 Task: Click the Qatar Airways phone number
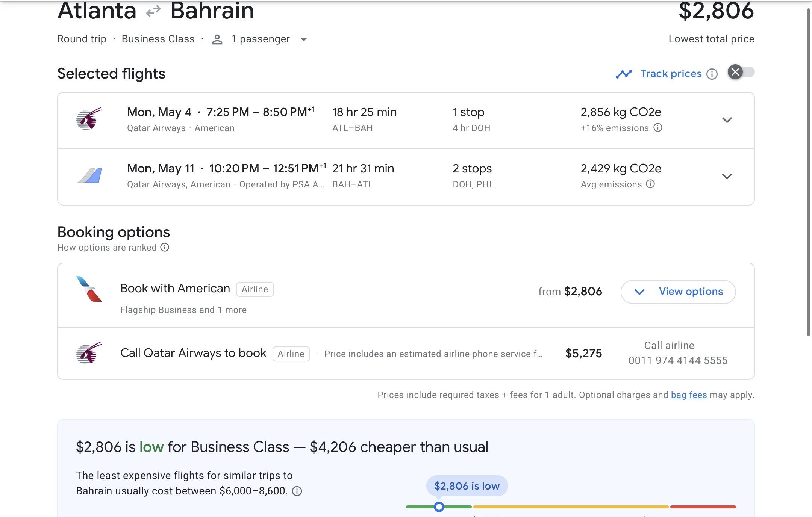[x=678, y=361]
